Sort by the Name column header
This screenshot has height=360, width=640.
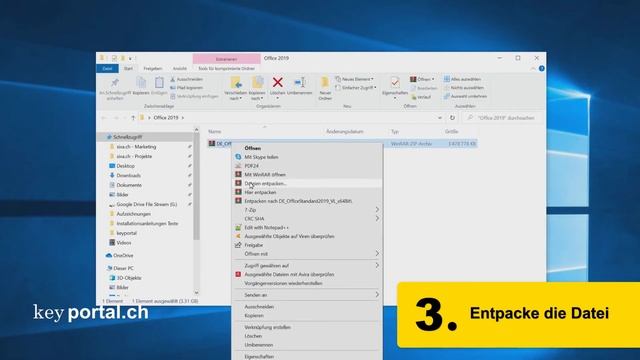[215, 131]
